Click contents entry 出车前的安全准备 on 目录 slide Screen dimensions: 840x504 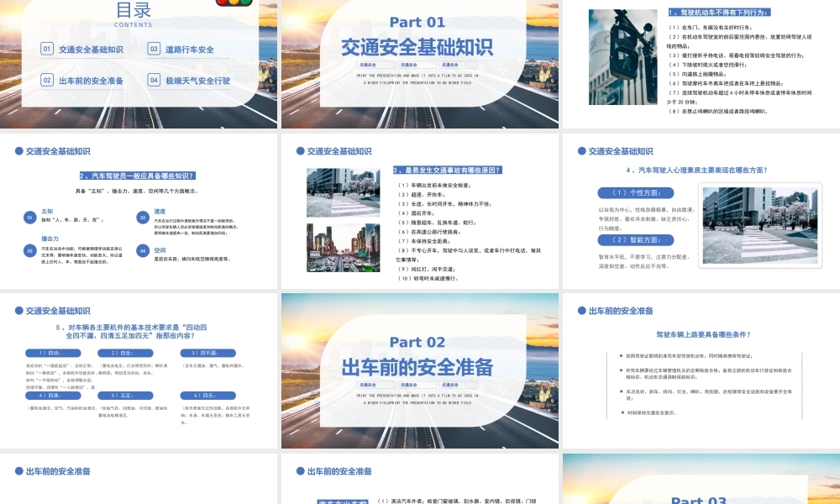91,81
